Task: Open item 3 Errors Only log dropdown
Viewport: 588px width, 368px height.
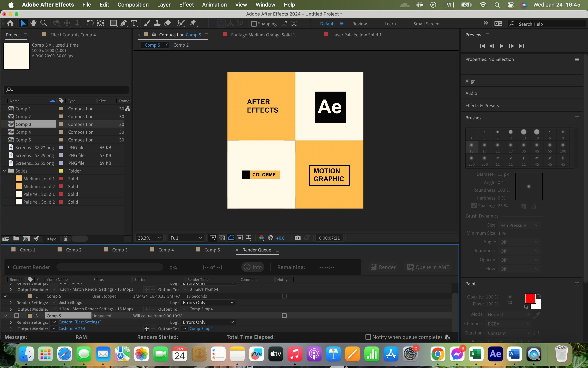Action: (208, 322)
